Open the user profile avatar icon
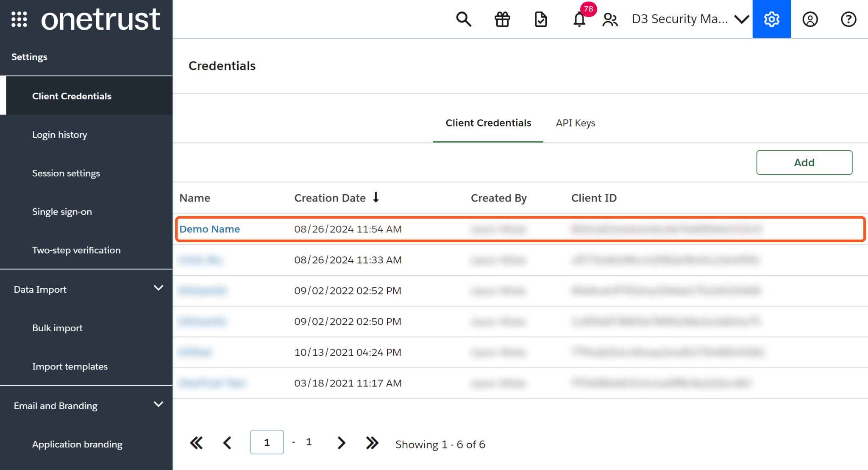Viewport: 868px width, 470px height. point(810,20)
